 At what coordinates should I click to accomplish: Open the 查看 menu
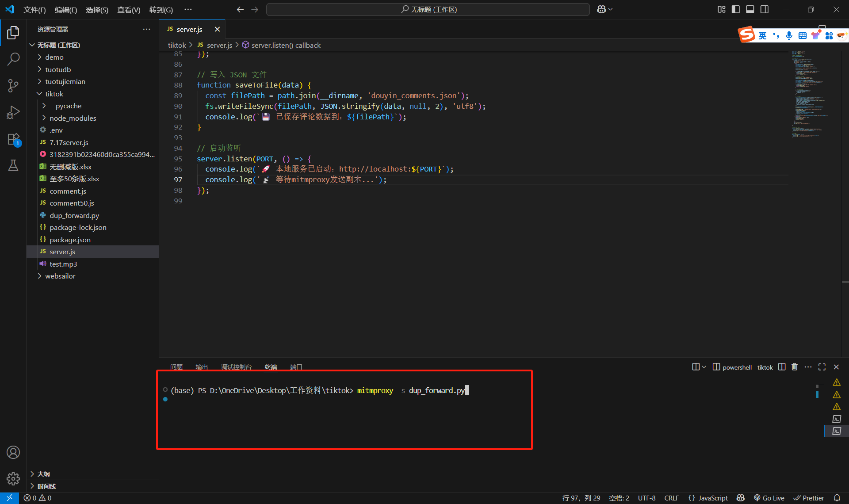(x=129, y=10)
